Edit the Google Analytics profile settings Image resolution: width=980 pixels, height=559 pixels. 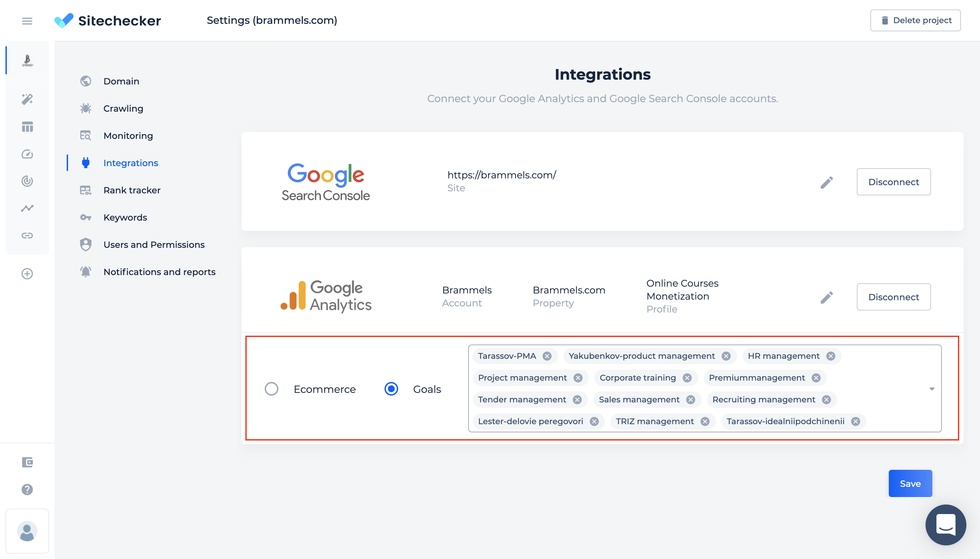coord(827,297)
